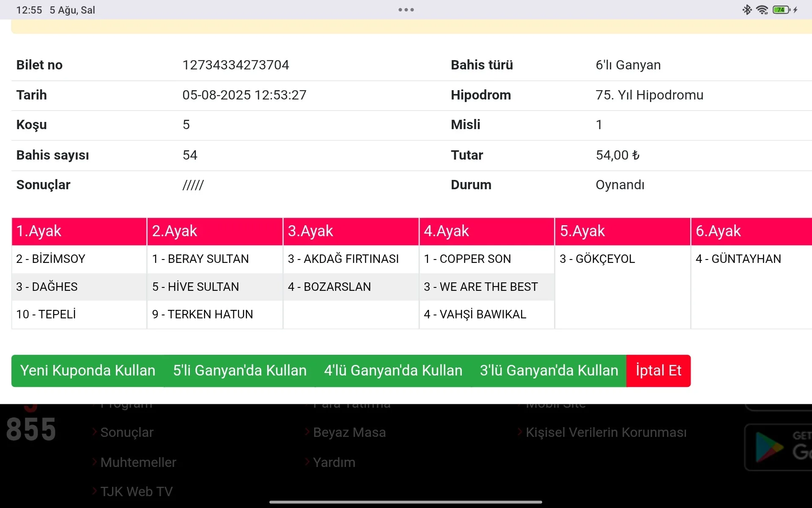The image size is (812, 508).
Task: Tap the Bluetooth status icon
Action: tap(747, 10)
